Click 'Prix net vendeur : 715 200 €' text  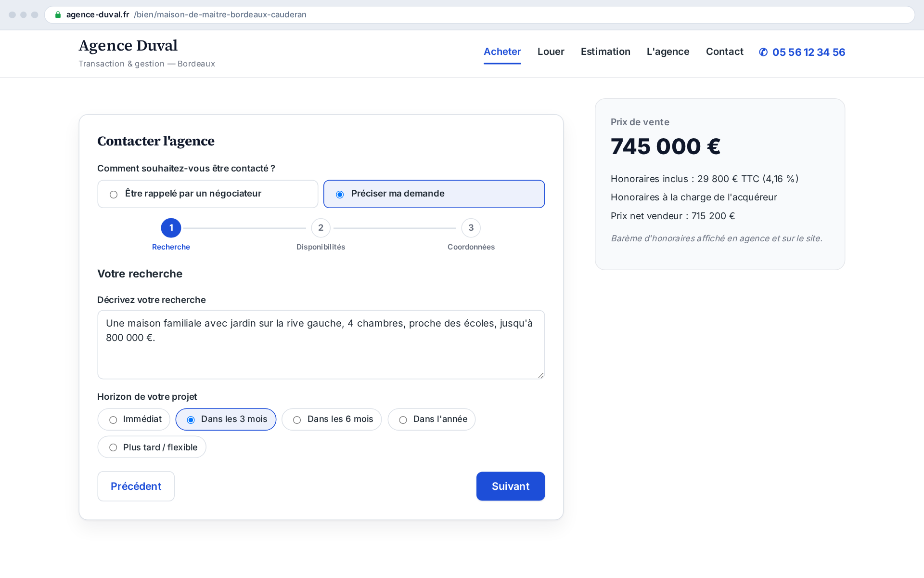(672, 216)
